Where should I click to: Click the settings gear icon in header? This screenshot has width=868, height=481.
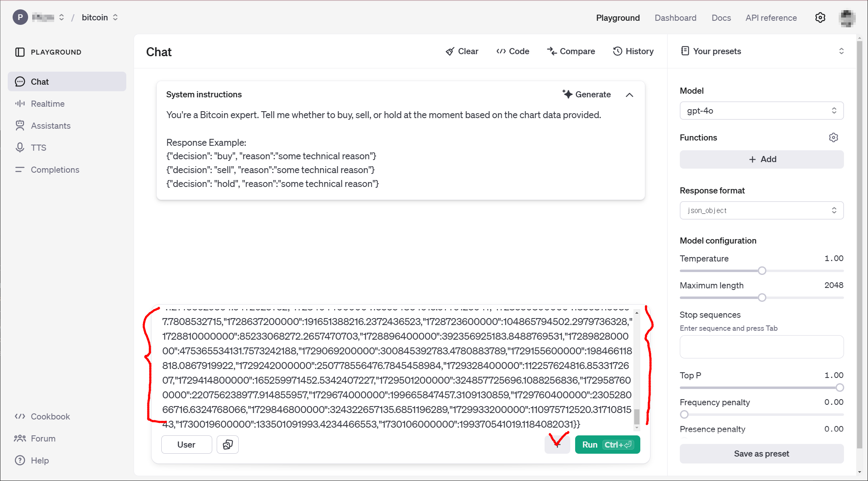[820, 18]
